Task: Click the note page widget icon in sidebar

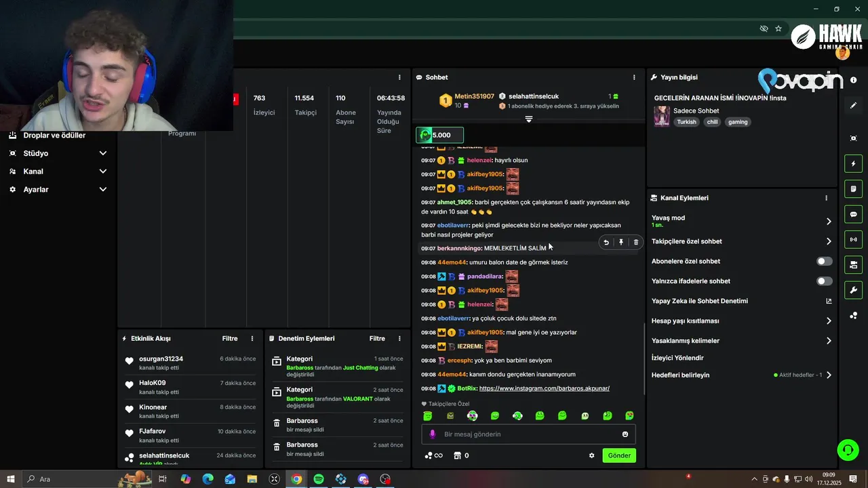Action: pos(853,188)
